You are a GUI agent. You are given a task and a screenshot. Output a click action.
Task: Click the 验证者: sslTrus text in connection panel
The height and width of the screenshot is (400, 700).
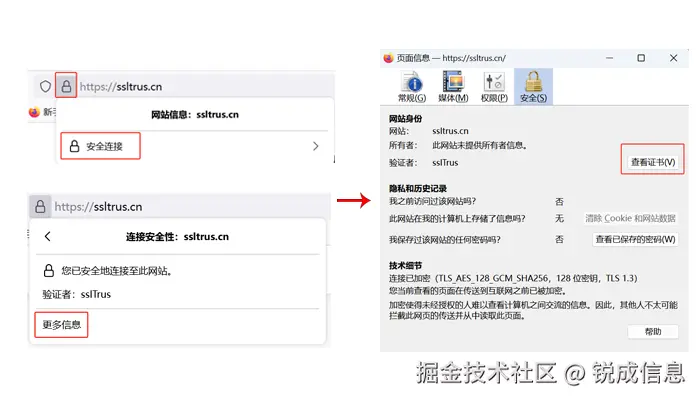pyautogui.click(x=76, y=294)
